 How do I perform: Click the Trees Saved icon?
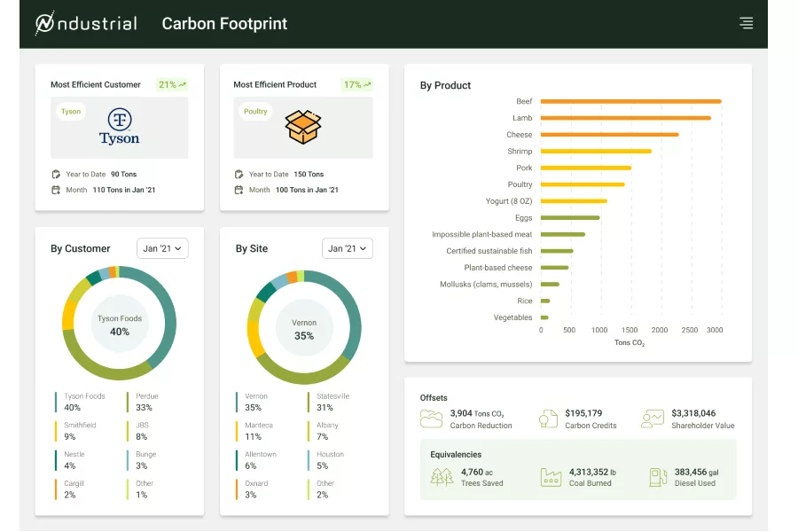442,477
